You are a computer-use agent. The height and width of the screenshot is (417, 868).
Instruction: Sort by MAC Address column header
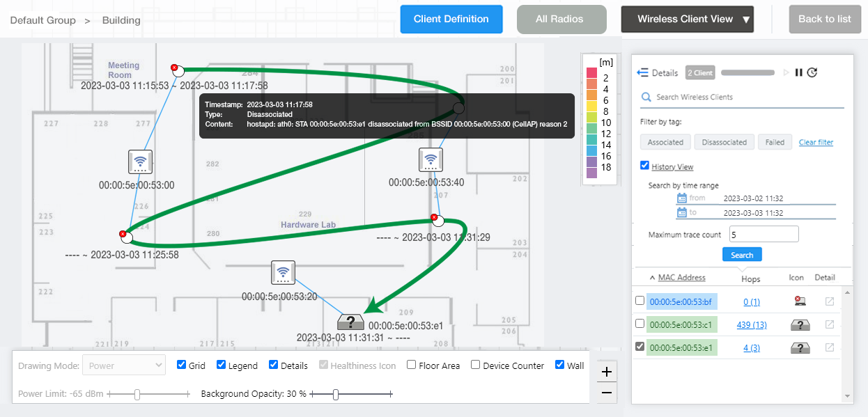(x=681, y=277)
